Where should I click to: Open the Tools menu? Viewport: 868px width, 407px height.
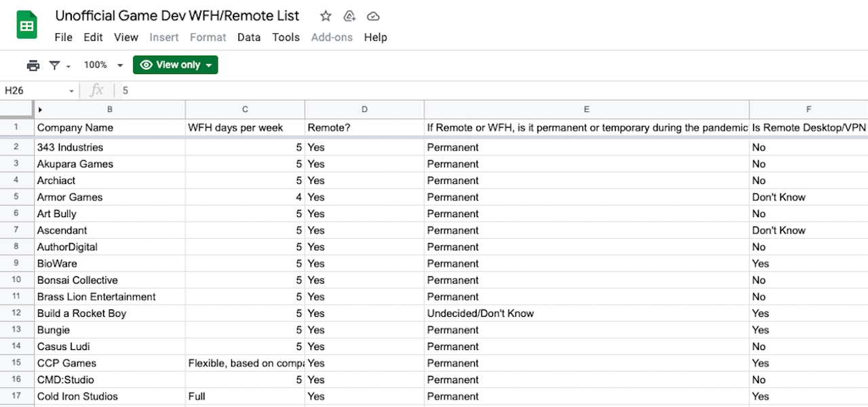click(x=285, y=37)
